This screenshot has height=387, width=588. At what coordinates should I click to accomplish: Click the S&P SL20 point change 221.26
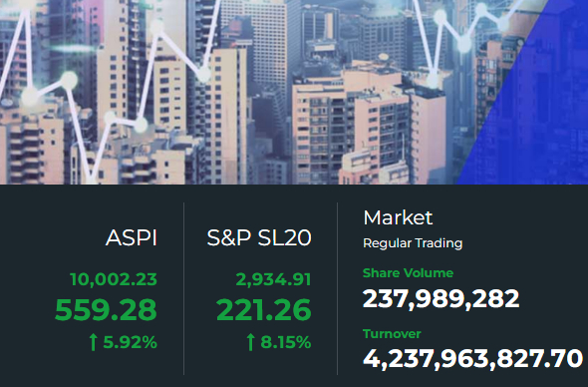(x=264, y=309)
